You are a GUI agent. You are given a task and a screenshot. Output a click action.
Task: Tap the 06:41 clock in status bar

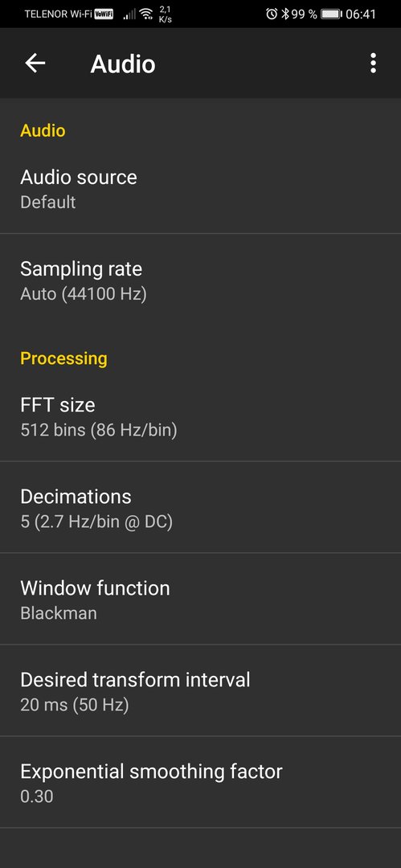361,14
